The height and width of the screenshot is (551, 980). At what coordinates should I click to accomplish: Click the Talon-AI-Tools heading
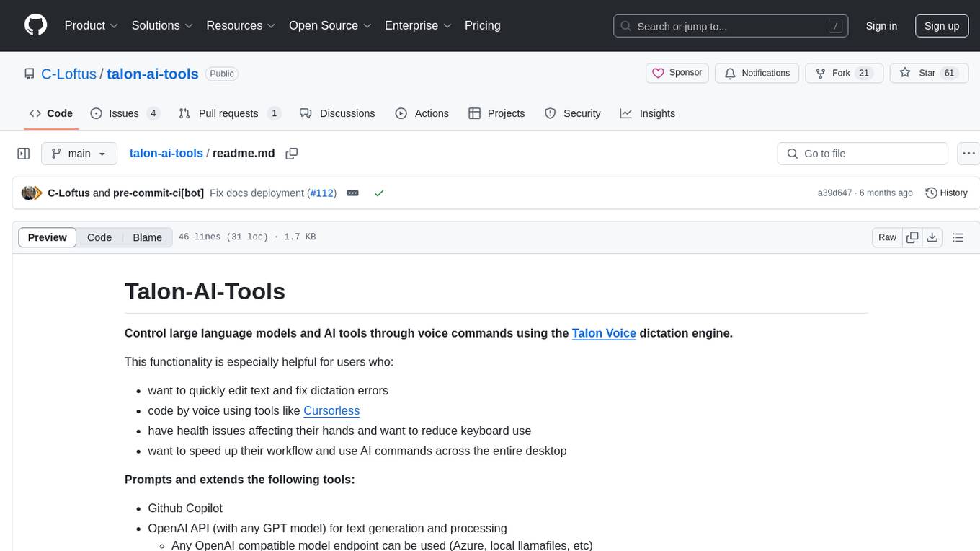(x=205, y=291)
